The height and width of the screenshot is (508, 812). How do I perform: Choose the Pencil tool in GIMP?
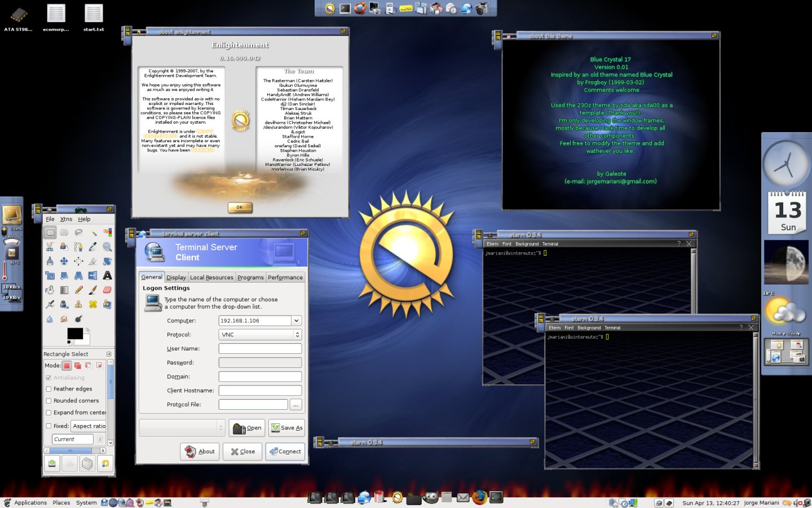coord(78,290)
